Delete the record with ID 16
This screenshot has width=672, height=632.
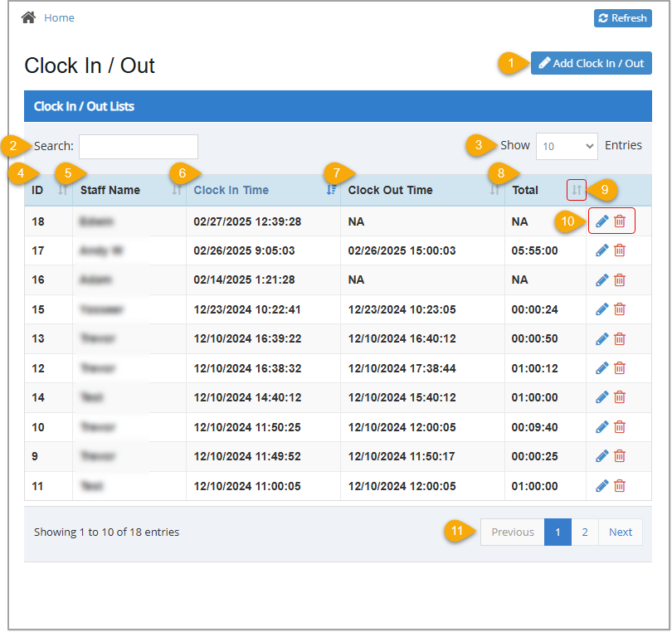(620, 280)
